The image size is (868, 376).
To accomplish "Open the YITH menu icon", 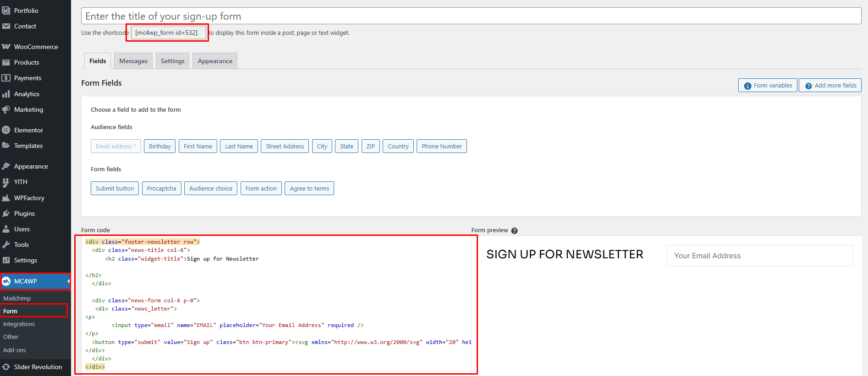I will [x=6, y=182].
